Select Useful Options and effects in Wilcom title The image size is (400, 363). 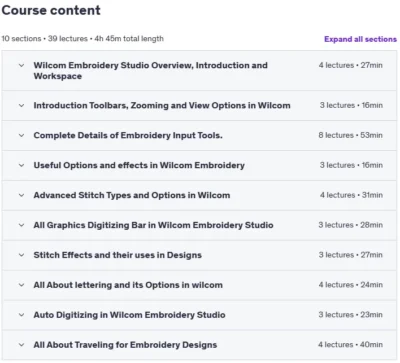pos(139,165)
